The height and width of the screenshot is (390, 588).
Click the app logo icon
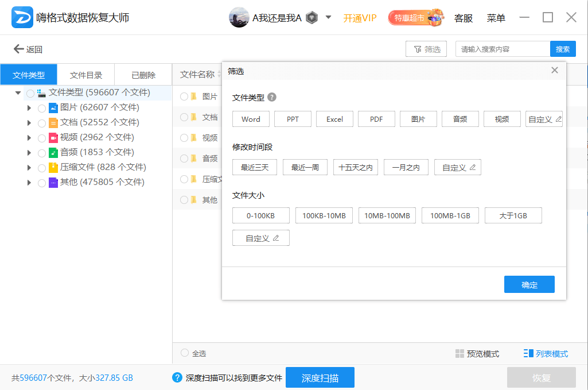(x=22, y=17)
